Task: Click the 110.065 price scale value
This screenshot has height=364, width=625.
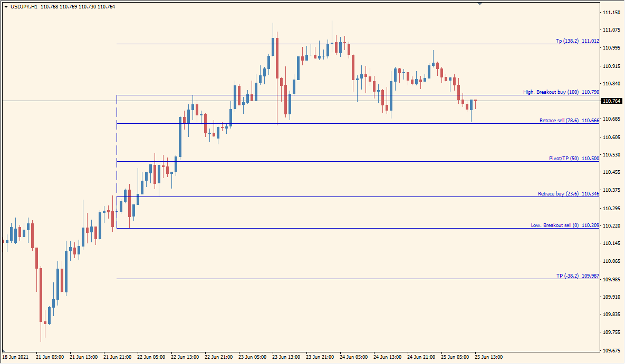Action: [611, 261]
